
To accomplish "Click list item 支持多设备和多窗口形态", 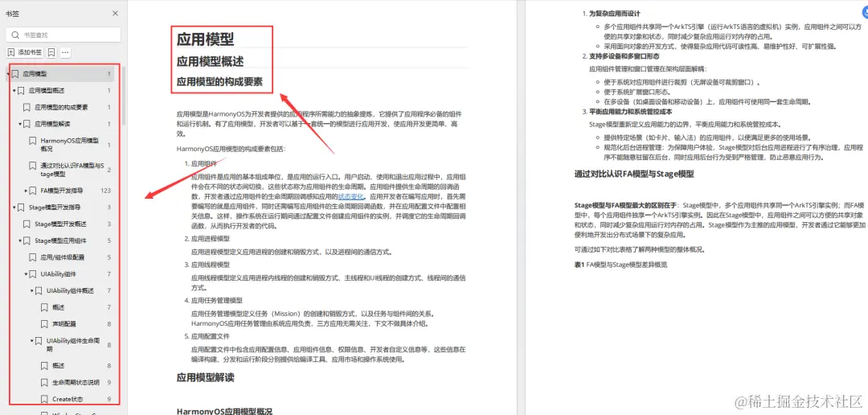I will (624, 56).
